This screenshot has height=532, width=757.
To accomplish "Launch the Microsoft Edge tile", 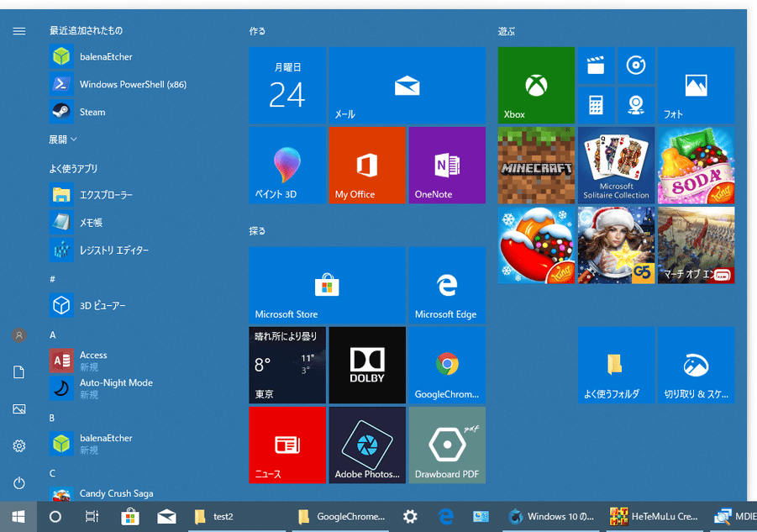I will pos(447,285).
